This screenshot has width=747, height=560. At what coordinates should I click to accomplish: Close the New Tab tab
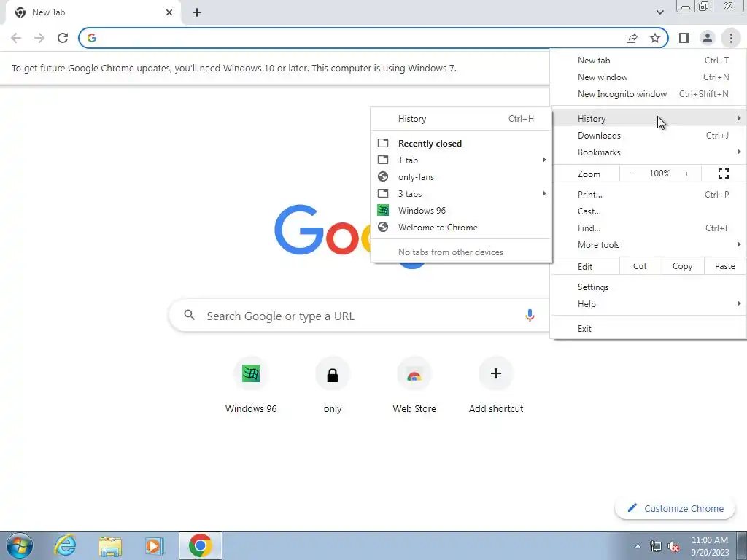point(169,12)
